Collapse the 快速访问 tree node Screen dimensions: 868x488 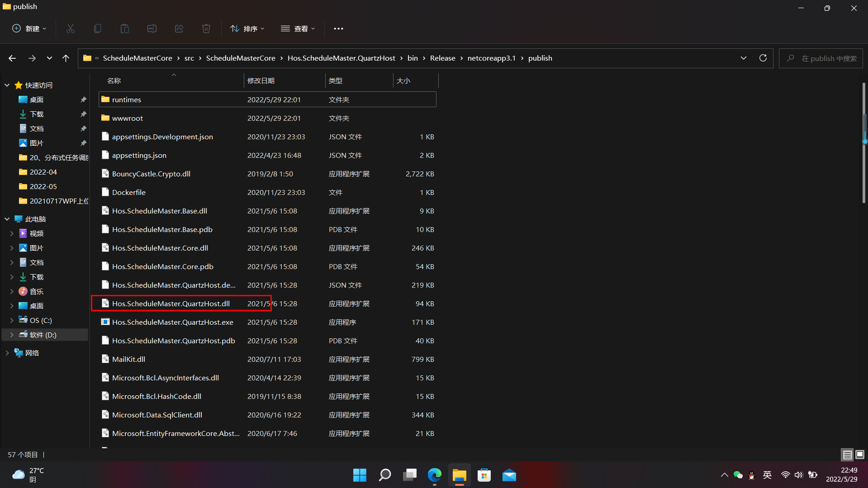pos(7,85)
